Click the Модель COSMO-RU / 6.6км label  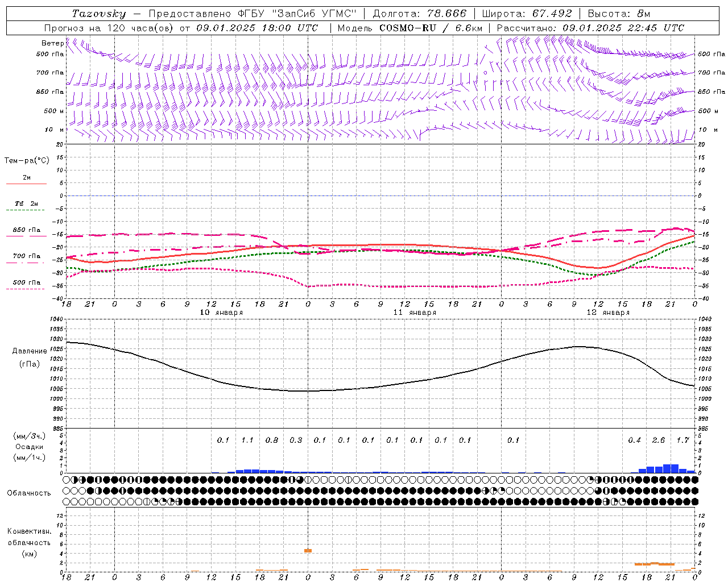point(409,28)
